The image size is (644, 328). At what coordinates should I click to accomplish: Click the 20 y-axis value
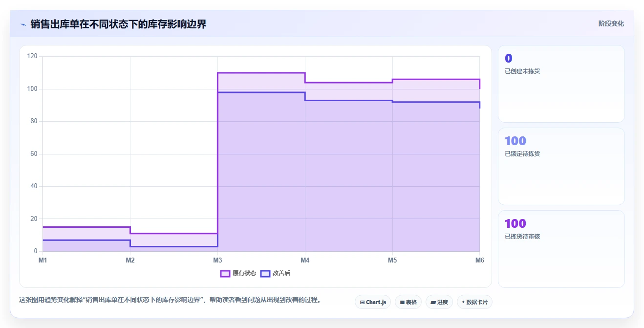(x=34, y=219)
